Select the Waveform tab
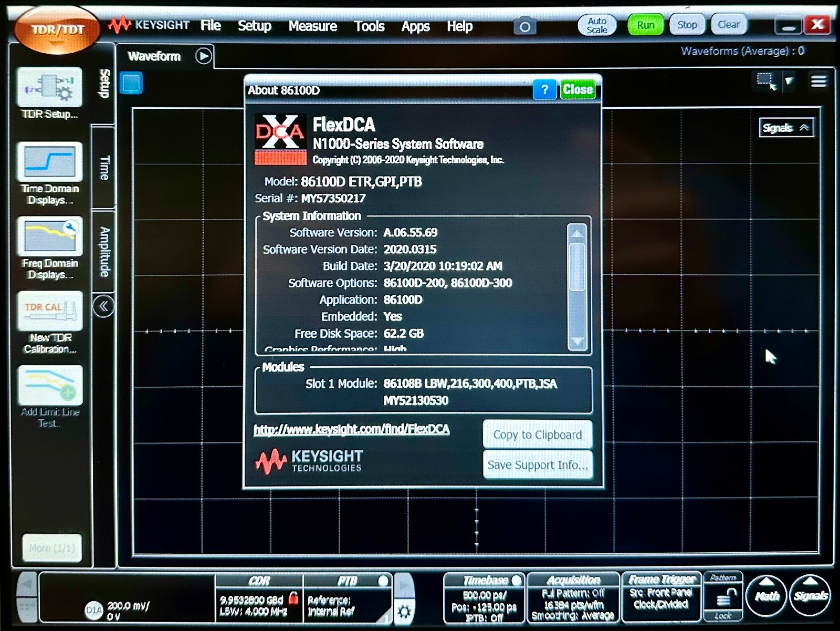840x631 pixels. click(x=154, y=56)
